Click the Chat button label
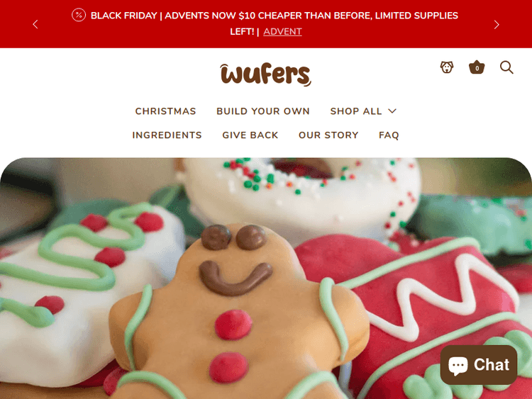This screenshot has width=532, height=399. coord(492,365)
